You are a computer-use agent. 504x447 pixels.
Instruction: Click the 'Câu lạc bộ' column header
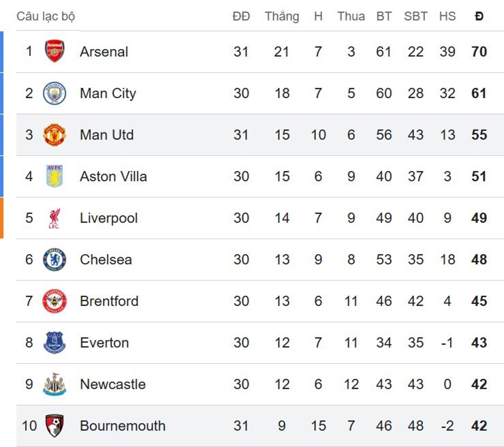46,16
